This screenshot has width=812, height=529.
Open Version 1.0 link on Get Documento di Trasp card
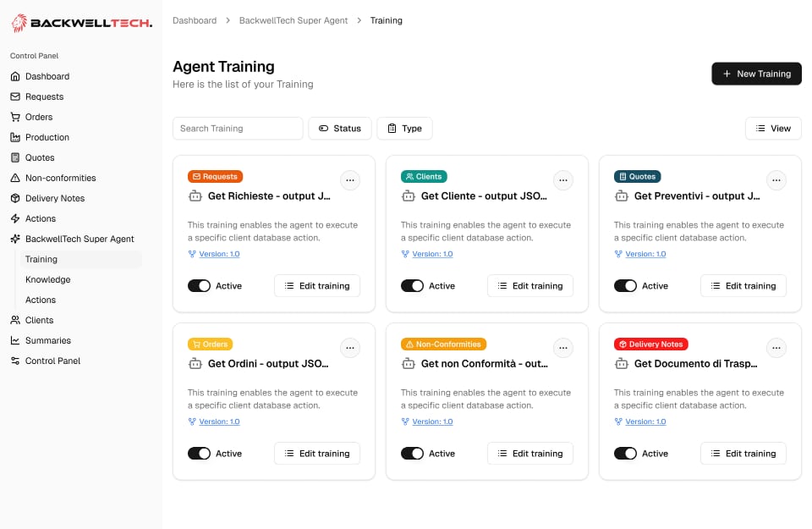[x=645, y=422]
